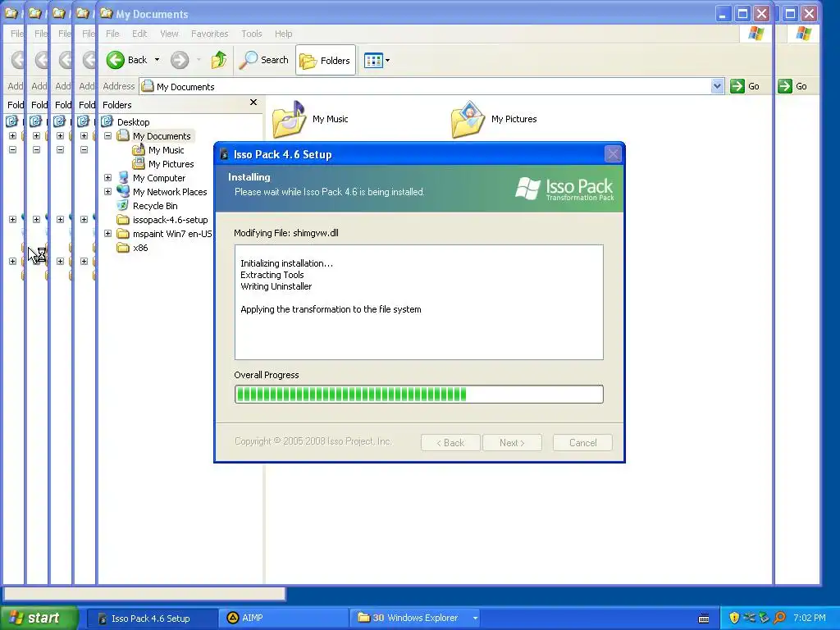Click the installer's < Back button
Image resolution: width=840 pixels, height=630 pixels.
(450, 442)
